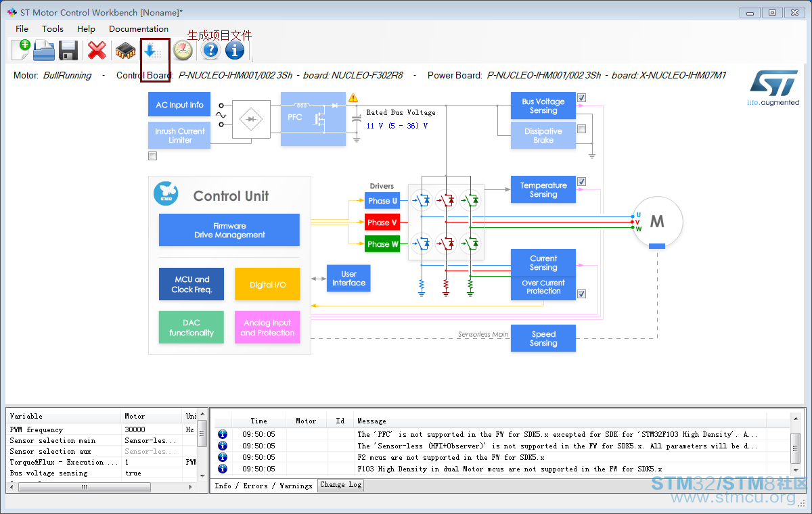The height and width of the screenshot is (514, 812).
Task: Open the Help menu
Action: [86, 28]
